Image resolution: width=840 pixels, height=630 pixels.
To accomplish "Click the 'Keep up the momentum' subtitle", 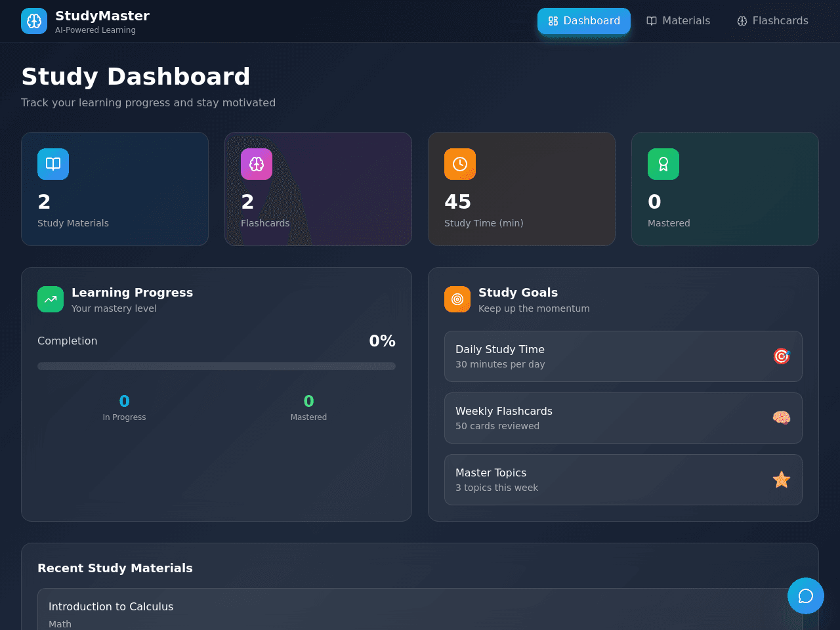I will coord(534,308).
